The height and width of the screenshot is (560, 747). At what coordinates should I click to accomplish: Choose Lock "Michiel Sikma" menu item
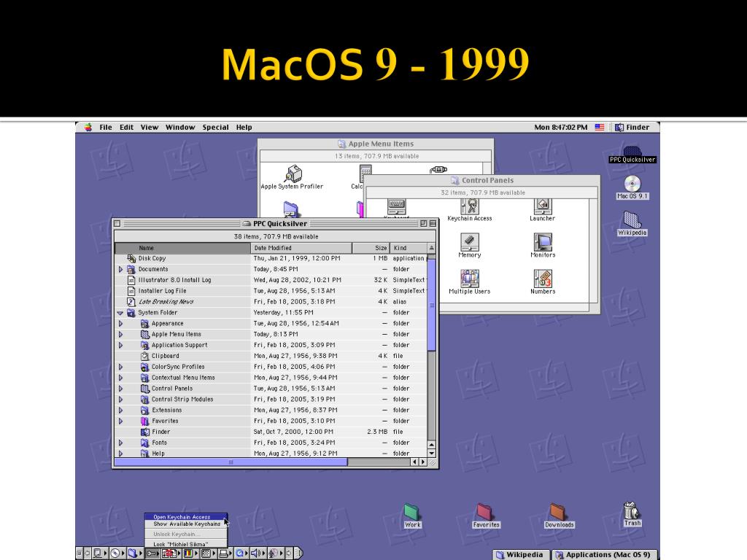tap(186, 544)
